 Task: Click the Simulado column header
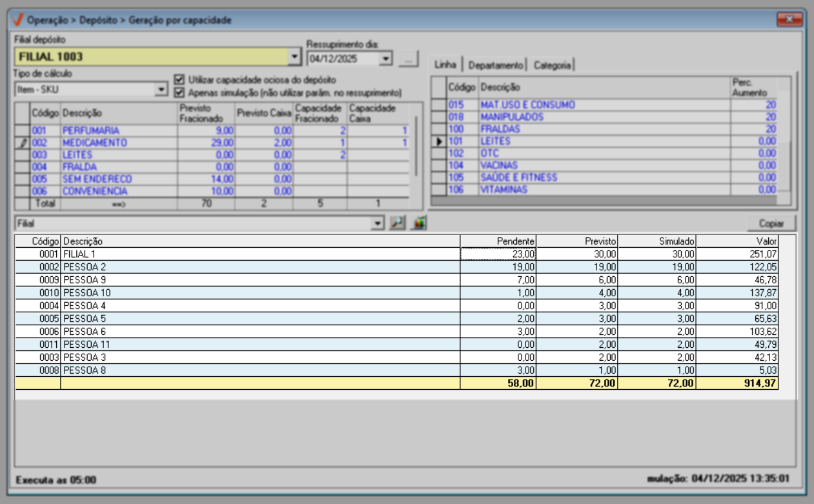[x=656, y=241]
